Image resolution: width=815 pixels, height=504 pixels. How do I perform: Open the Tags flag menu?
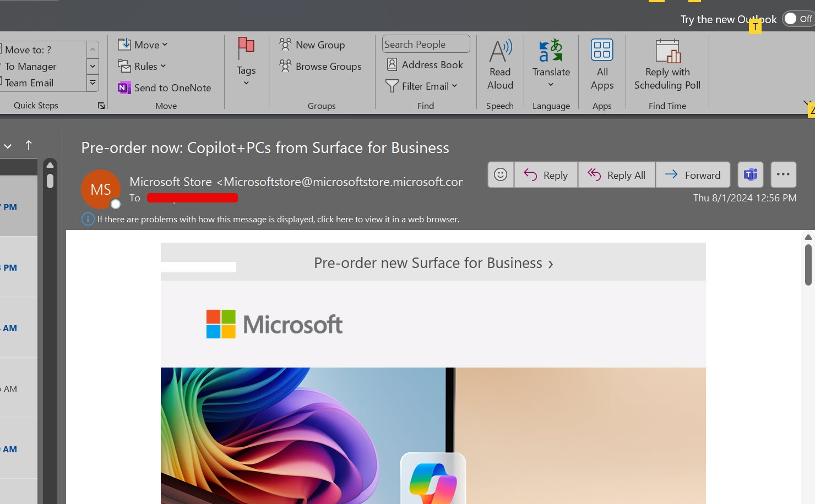tap(246, 62)
